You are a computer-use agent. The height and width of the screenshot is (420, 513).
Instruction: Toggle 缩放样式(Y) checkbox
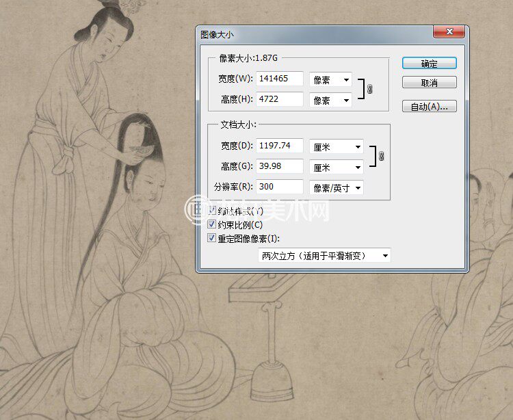coord(211,210)
